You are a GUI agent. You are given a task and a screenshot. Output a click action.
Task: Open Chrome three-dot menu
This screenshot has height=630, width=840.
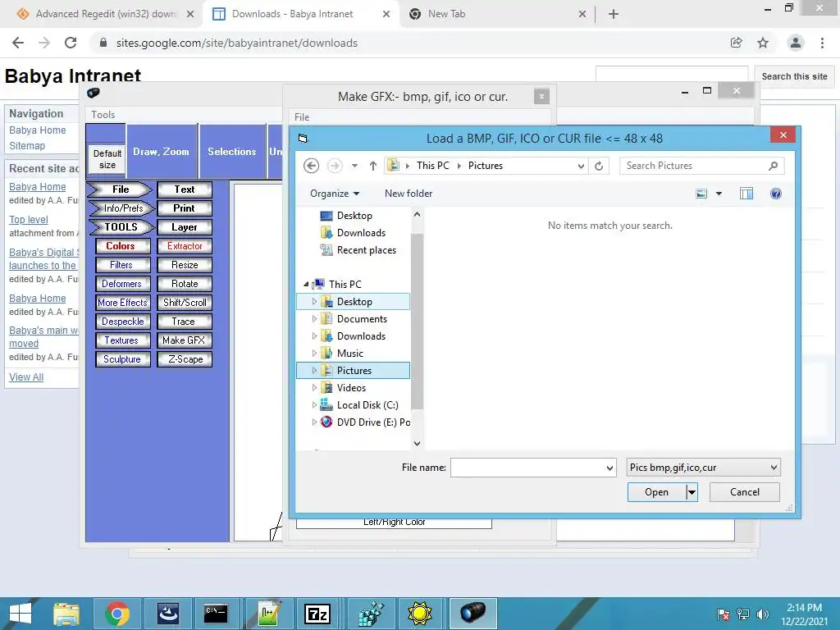[822, 43]
